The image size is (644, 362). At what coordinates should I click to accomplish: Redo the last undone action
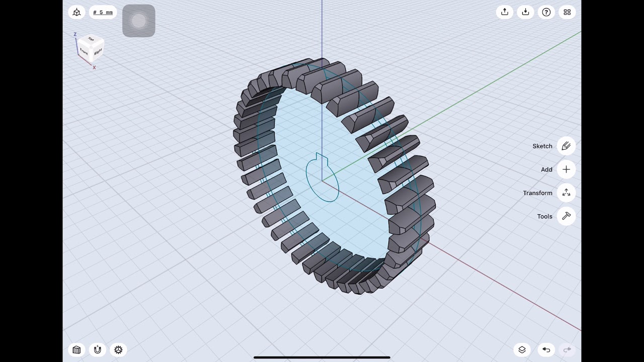pyautogui.click(x=567, y=350)
